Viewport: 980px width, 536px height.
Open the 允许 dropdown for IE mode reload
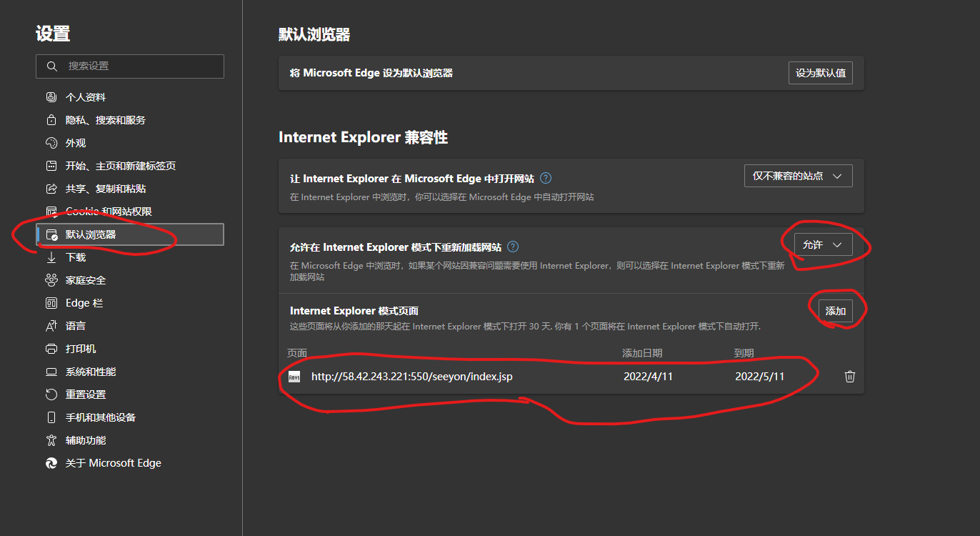coord(824,244)
